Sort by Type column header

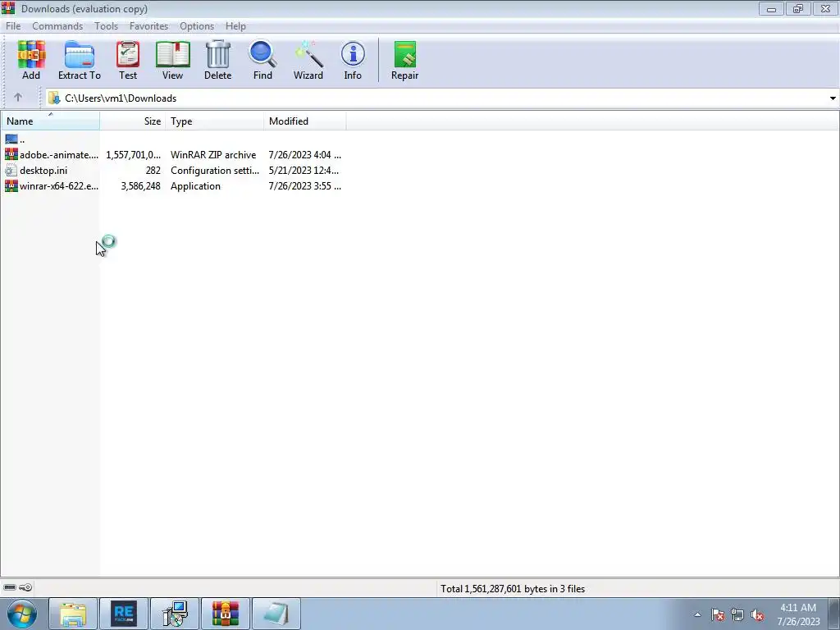coord(214,121)
